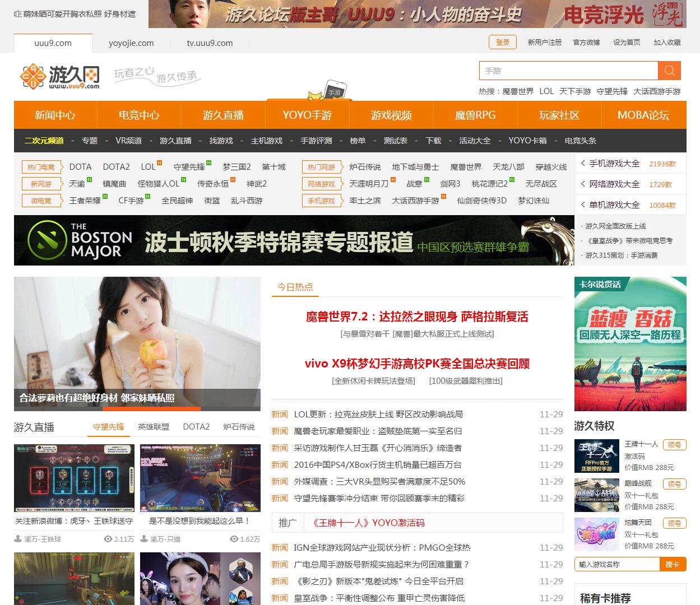This screenshot has width=700, height=605.
Task: Open 新闻中心 in main navigation
Action: [x=55, y=115]
